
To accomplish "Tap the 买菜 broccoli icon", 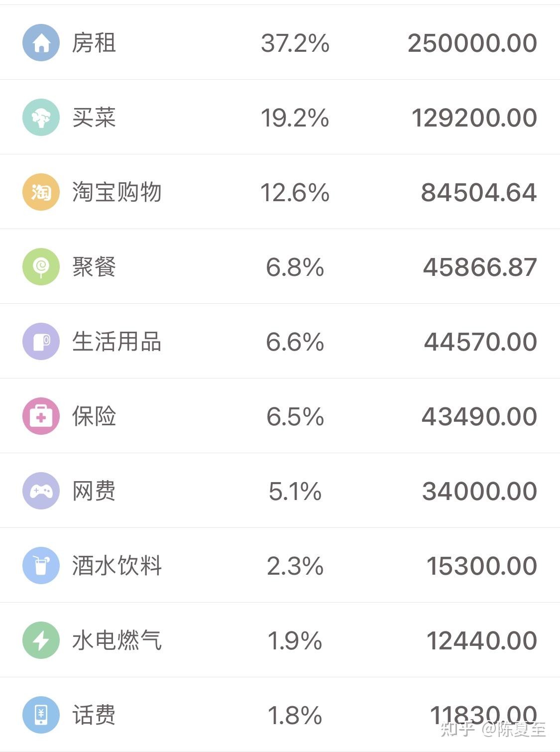I will (x=41, y=118).
